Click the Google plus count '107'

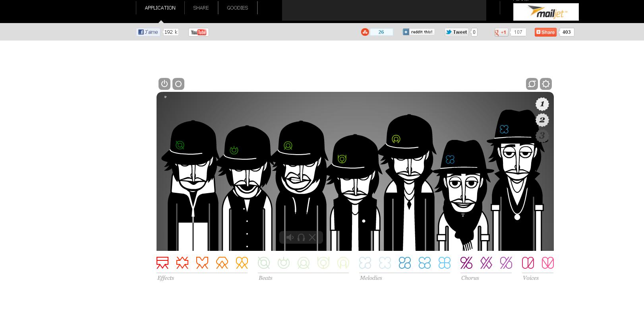[518, 32]
